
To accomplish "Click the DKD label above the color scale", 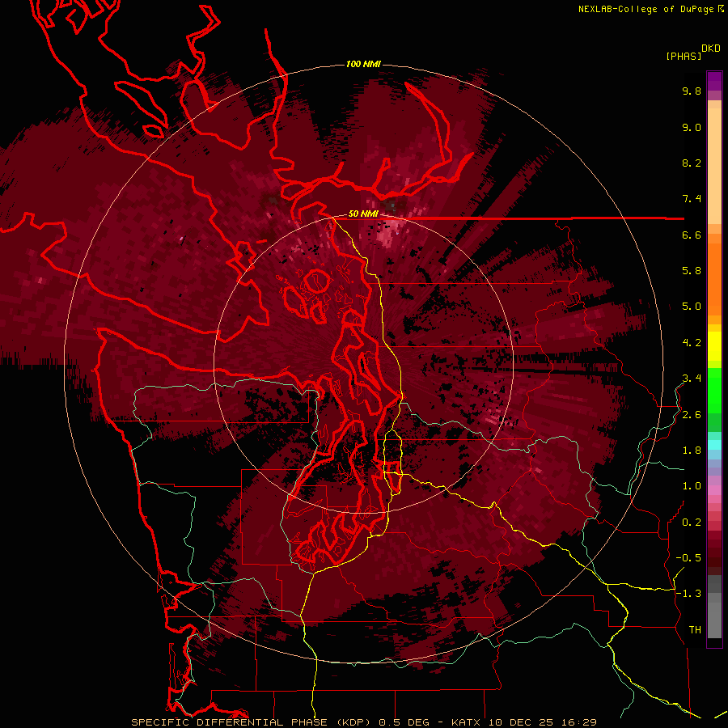I will click(711, 49).
